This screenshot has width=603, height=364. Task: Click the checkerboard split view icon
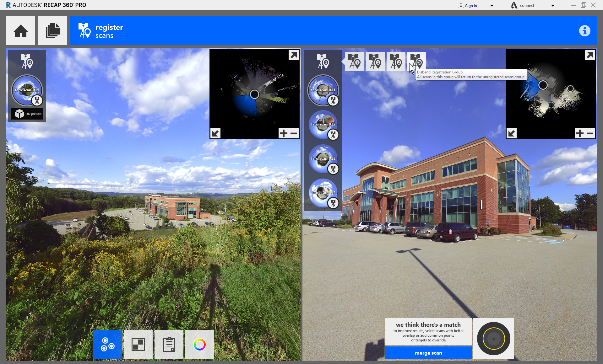click(x=138, y=345)
